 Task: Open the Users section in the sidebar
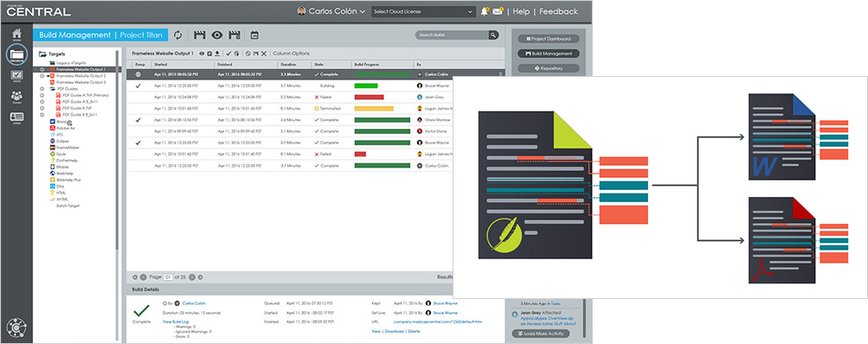(x=16, y=118)
